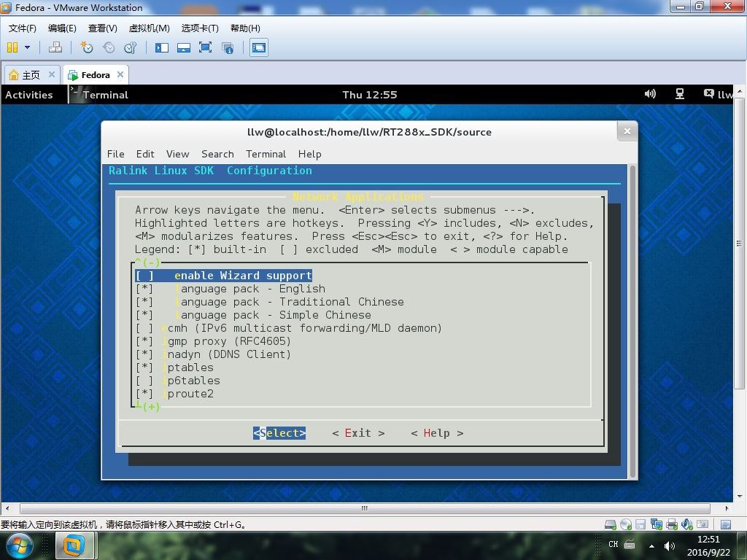Click the floppy device status icon
This screenshot has height=560, width=747.
point(640,525)
